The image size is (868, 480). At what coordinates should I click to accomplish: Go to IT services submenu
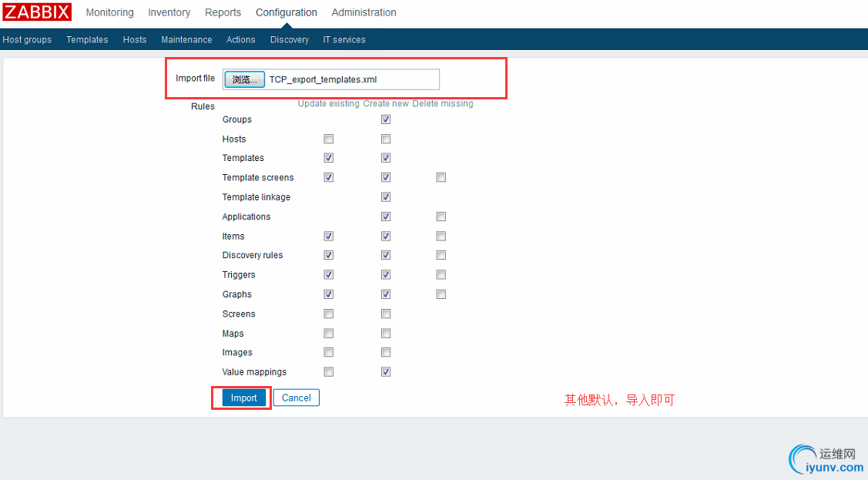344,40
